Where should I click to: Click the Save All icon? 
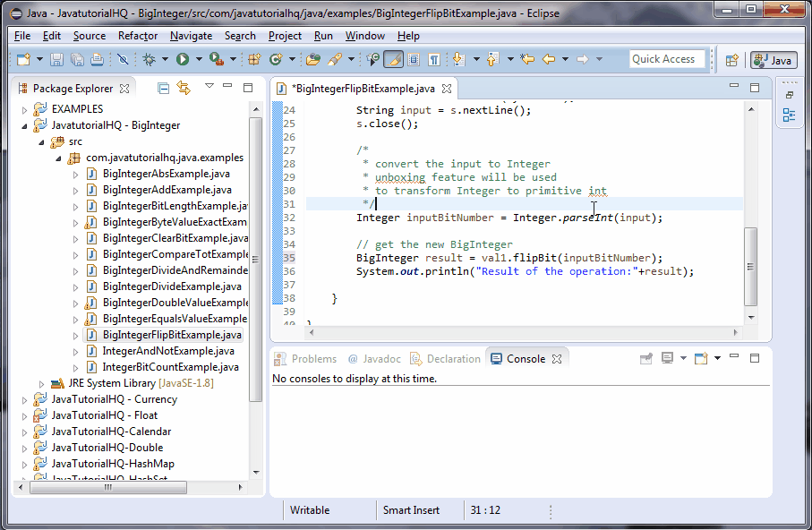tap(78, 59)
